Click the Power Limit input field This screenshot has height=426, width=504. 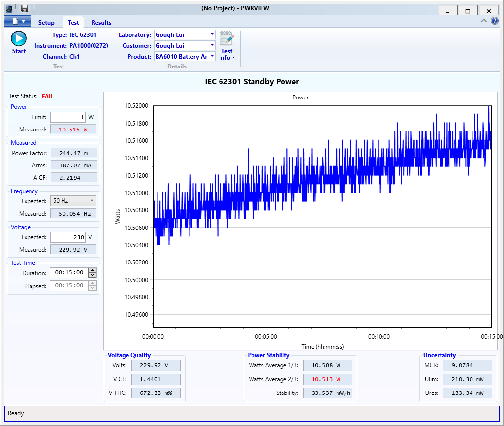click(68, 117)
